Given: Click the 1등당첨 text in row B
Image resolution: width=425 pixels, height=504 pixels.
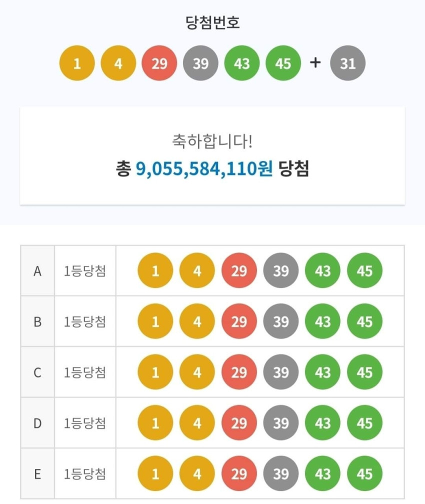Looking at the screenshot, I should [x=85, y=322].
